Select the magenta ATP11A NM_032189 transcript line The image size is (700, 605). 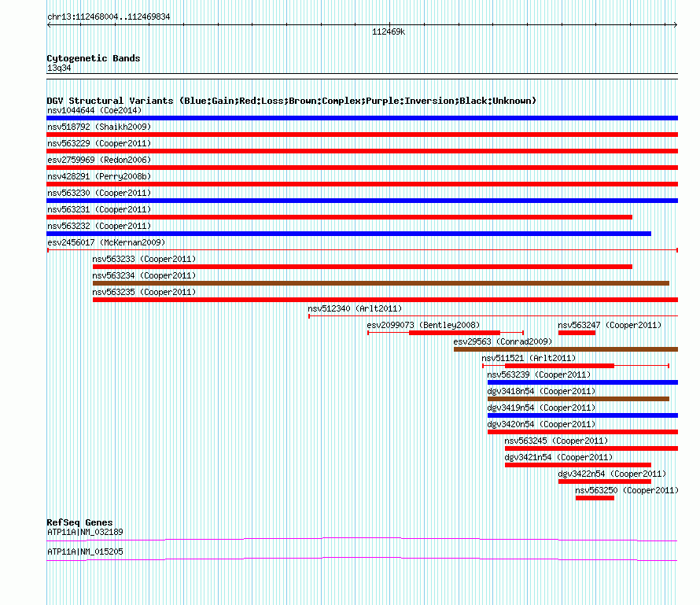coord(362,540)
